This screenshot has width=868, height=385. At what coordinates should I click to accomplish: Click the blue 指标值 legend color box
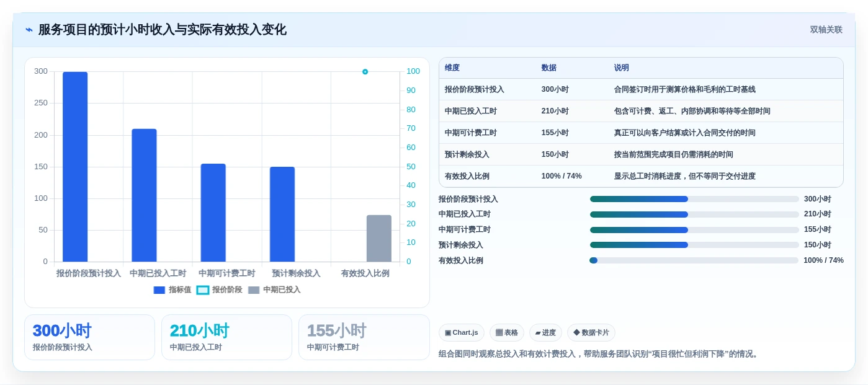[x=159, y=290]
